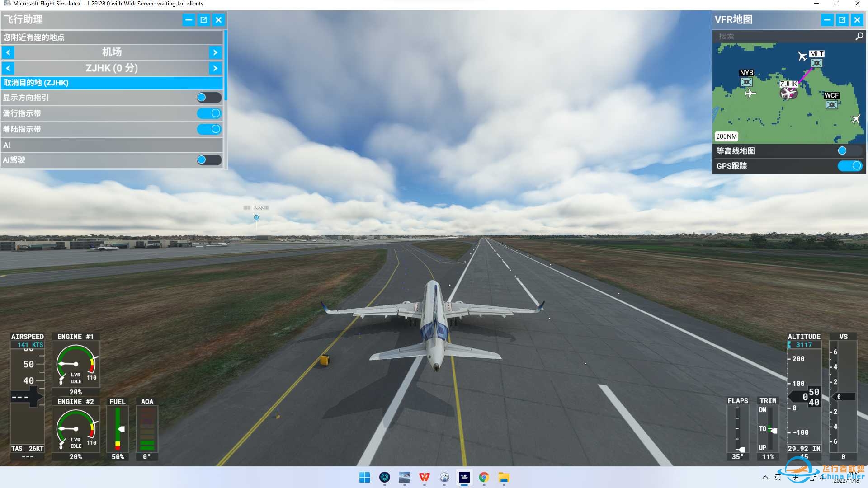Click the TRIM indicator gauge
This screenshot has width=868, height=488.
[768, 429]
